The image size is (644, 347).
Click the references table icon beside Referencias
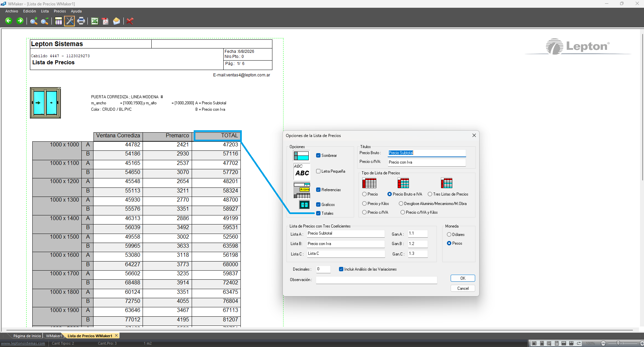pos(302,190)
